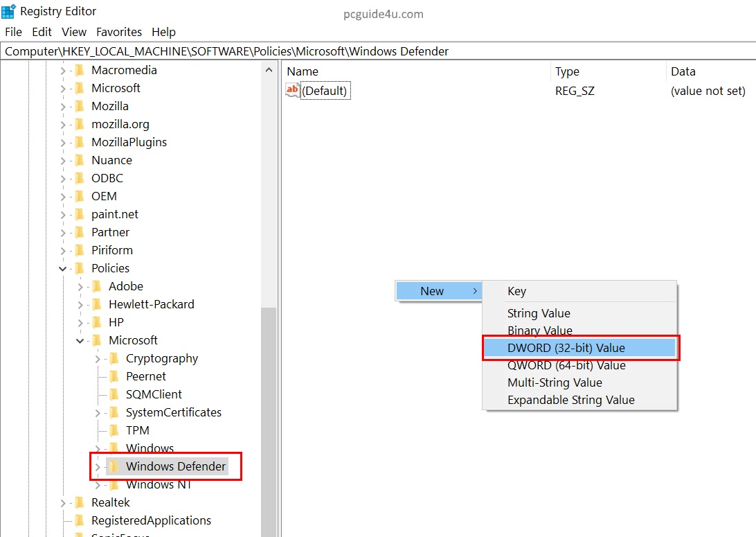The width and height of the screenshot is (756, 537).
Task: Collapse the Microsoft node under Policies
Action: click(x=80, y=340)
